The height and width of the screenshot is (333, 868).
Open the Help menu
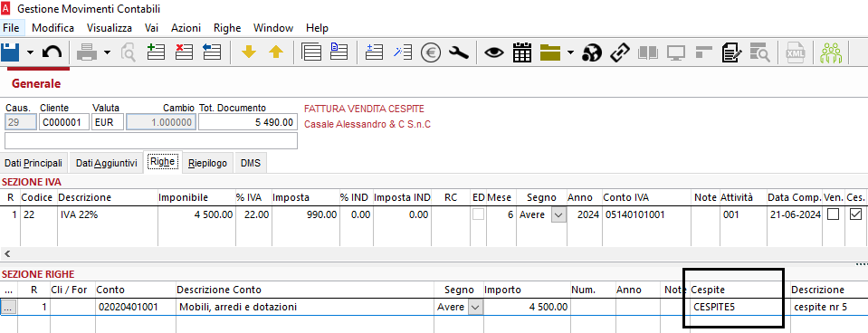tap(317, 28)
